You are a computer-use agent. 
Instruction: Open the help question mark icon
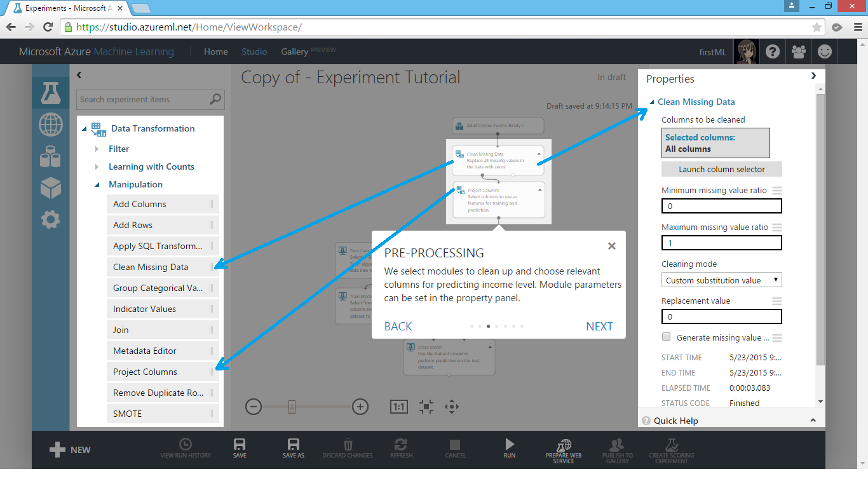pos(773,51)
